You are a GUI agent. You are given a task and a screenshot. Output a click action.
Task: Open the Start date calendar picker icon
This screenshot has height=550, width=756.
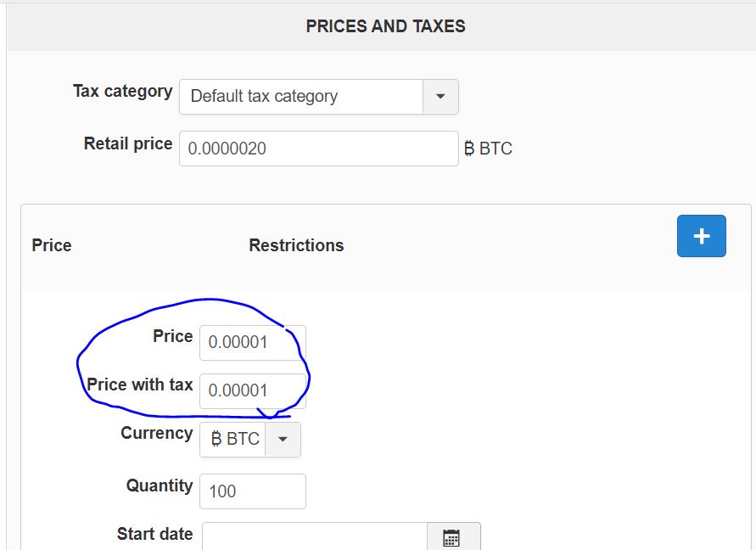[451, 536]
